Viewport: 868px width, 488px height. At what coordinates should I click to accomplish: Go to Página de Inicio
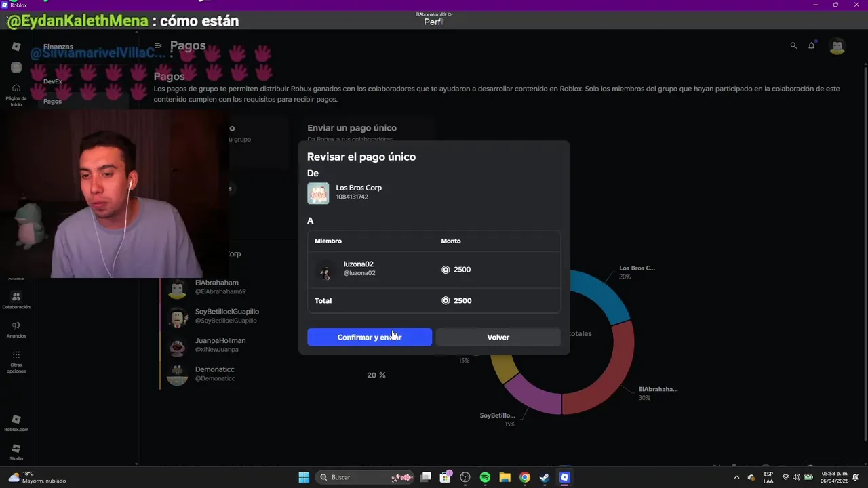coord(16,95)
